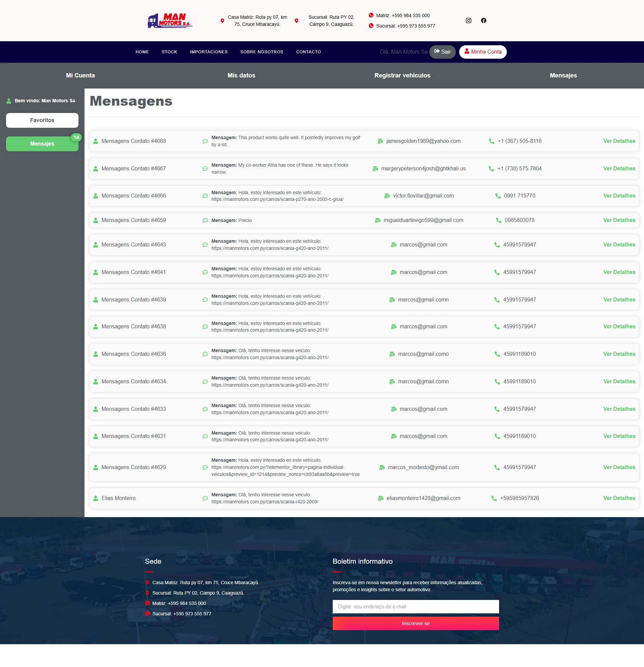The image size is (644, 667).
Task: Click the Man Motors S.A. logo
Action: point(170,20)
